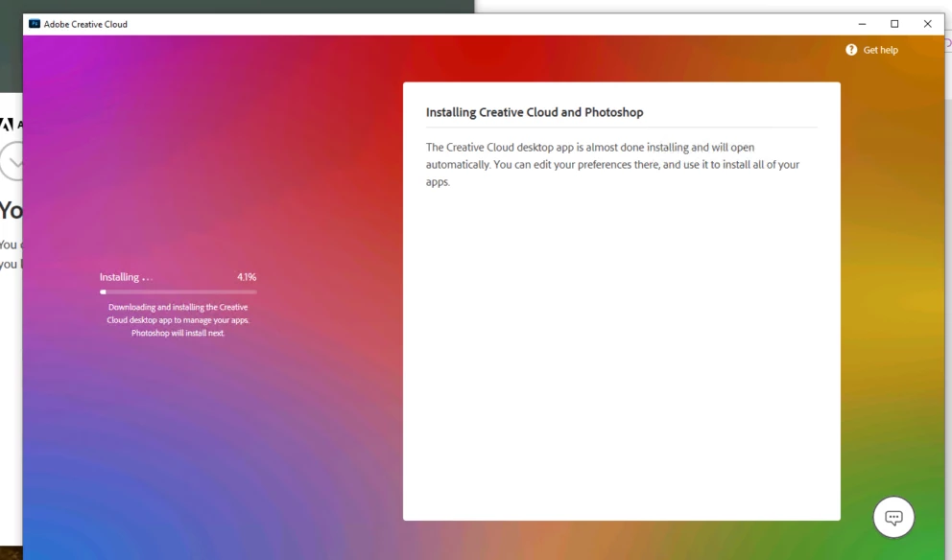Minimize the Adobe Creative Cloud window
The image size is (952, 560).
click(862, 24)
